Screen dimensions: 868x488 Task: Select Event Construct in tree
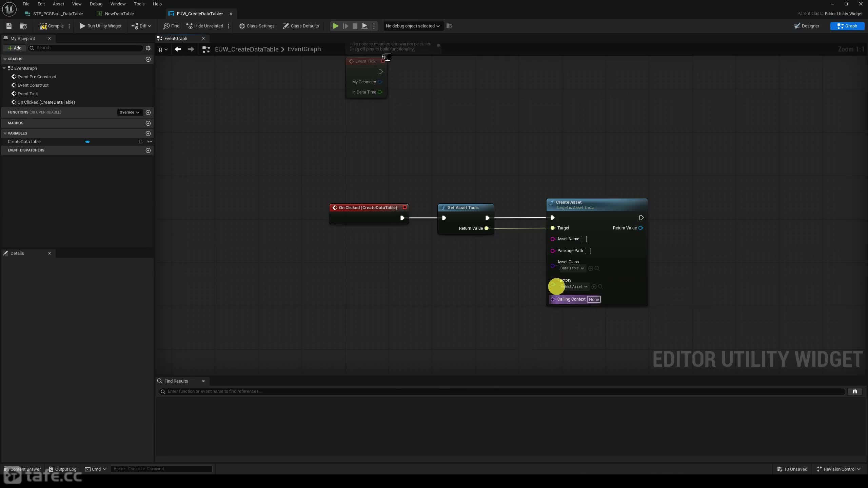pos(33,85)
